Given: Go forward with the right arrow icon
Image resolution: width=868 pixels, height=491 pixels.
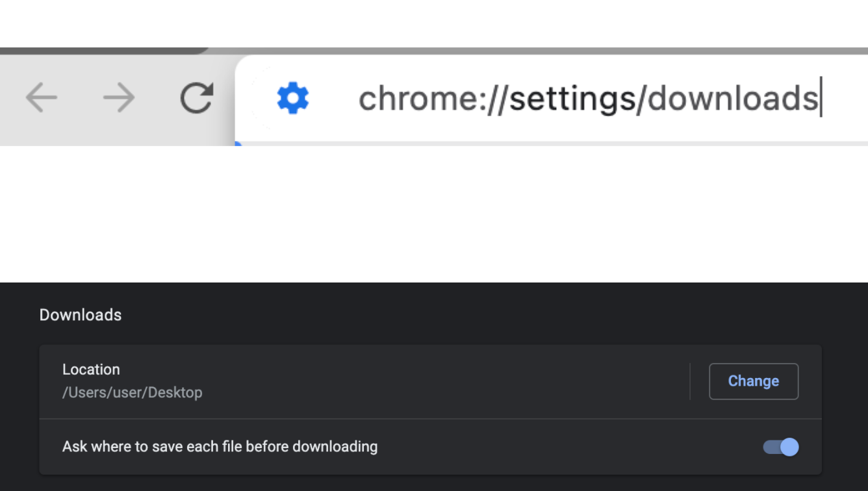Looking at the screenshot, I should (x=120, y=98).
